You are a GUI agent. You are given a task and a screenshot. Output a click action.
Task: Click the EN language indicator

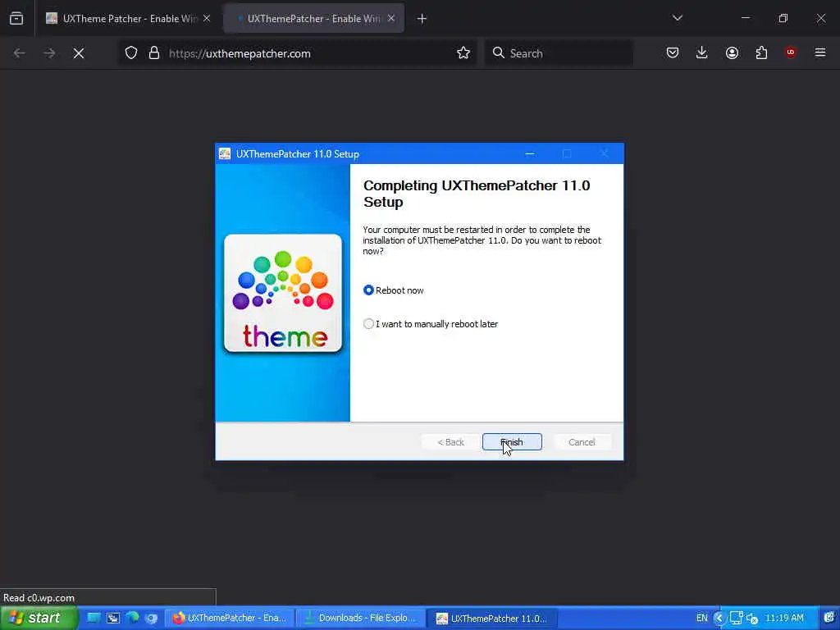click(702, 619)
